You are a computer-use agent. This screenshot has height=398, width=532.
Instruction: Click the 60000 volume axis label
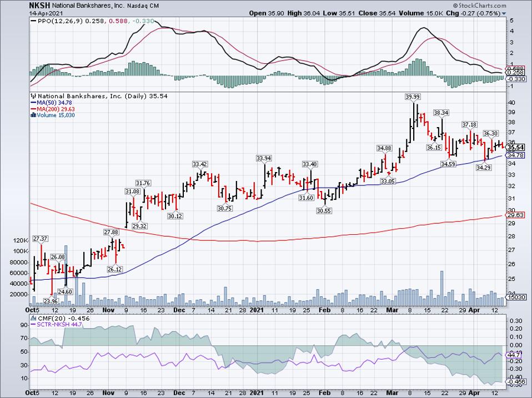19,273
